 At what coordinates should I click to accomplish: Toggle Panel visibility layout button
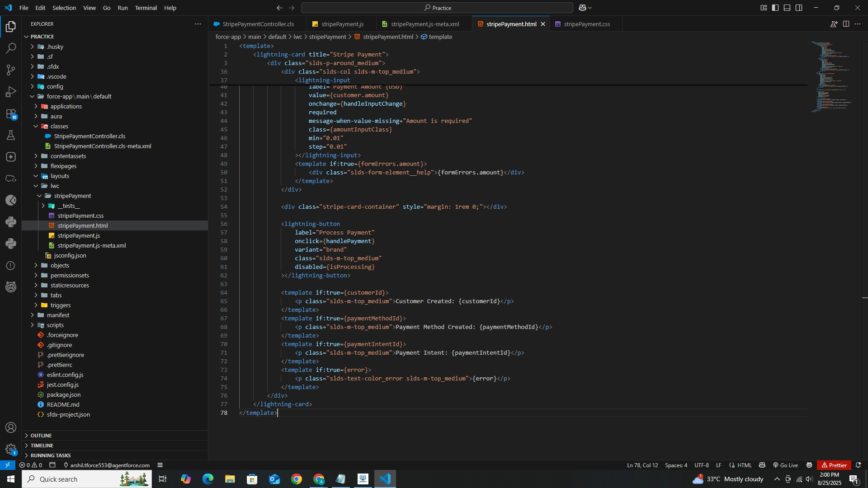point(787,8)
